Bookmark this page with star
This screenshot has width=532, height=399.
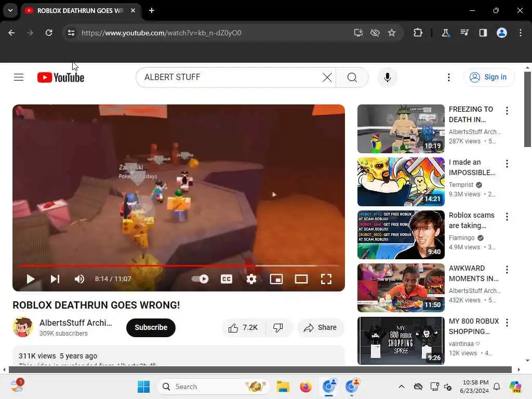(392, 33)
